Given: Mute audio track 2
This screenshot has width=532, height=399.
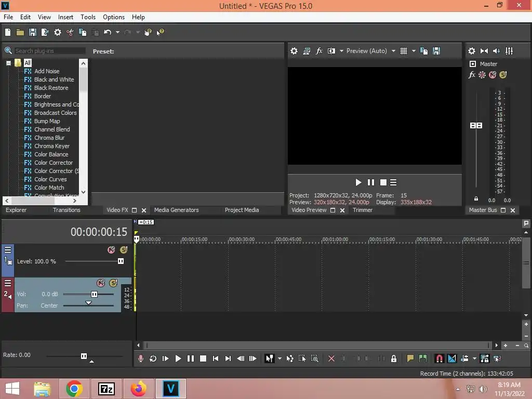Looking at the screenshot, I should click(101, 283).
